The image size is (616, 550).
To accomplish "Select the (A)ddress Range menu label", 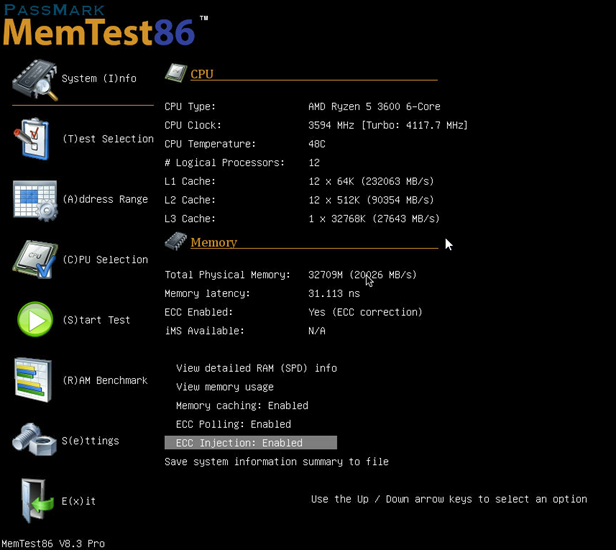I will (105, 200).
